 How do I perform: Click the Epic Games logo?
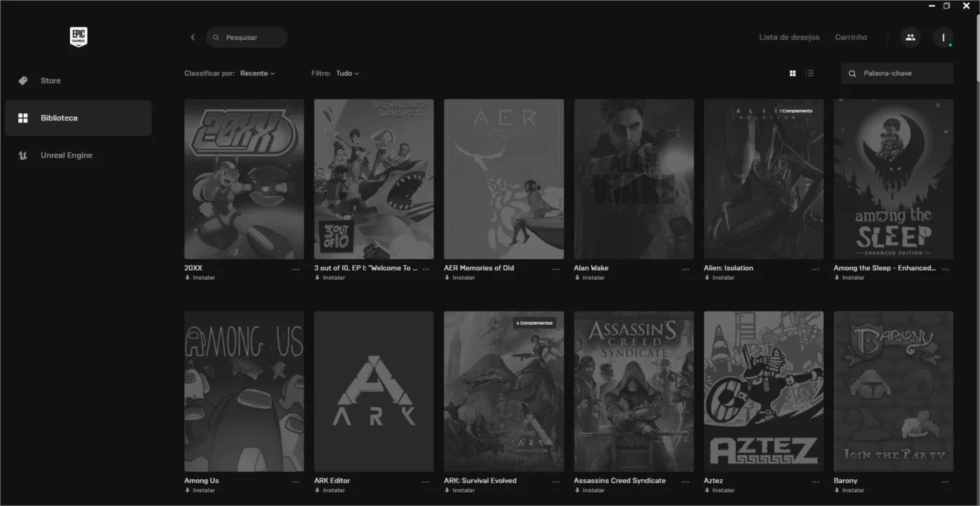(x=78, y=37)
